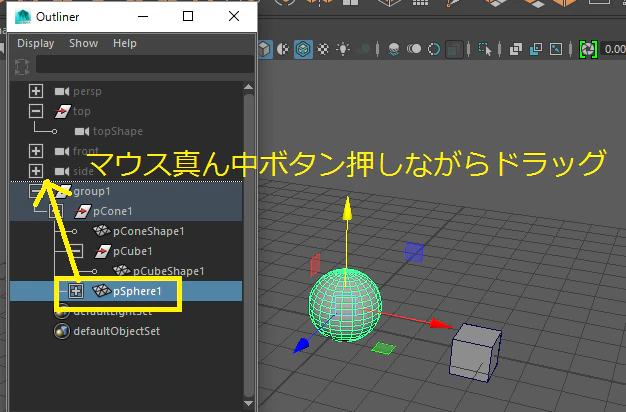Viewport: 626px width, 412px height.
Task: Maximize the Outliner window
Action: [x=188, y=16]
